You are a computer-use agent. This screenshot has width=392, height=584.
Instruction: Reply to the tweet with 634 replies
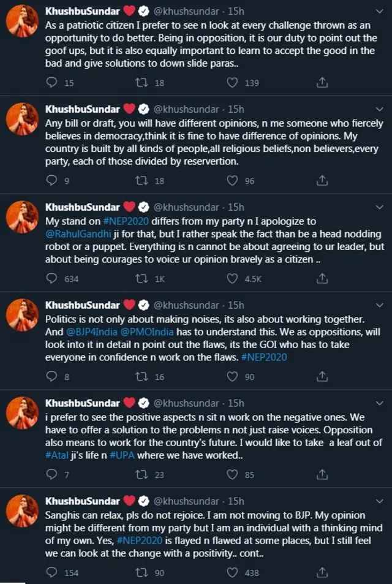coord(52,279)
